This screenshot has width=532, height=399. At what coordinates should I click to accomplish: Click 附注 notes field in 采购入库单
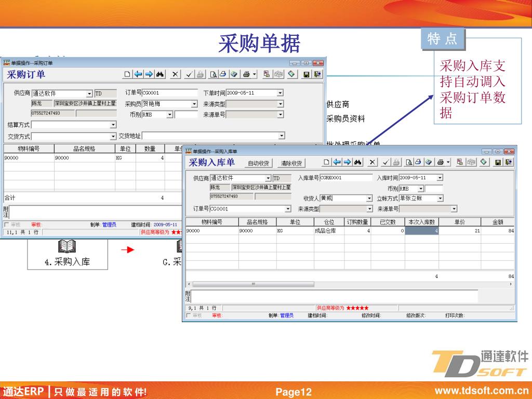334,296
